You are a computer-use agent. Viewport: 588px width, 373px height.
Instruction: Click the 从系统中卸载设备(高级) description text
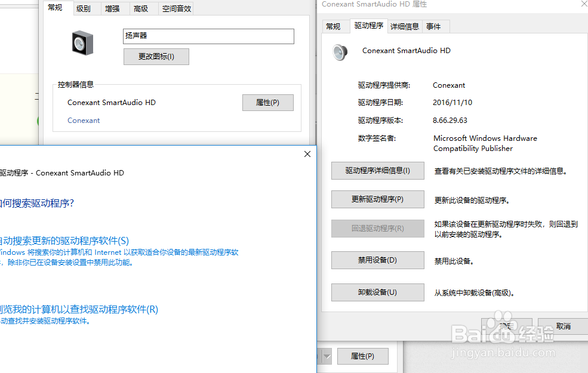pyautogui.click(x=475, y=293)
